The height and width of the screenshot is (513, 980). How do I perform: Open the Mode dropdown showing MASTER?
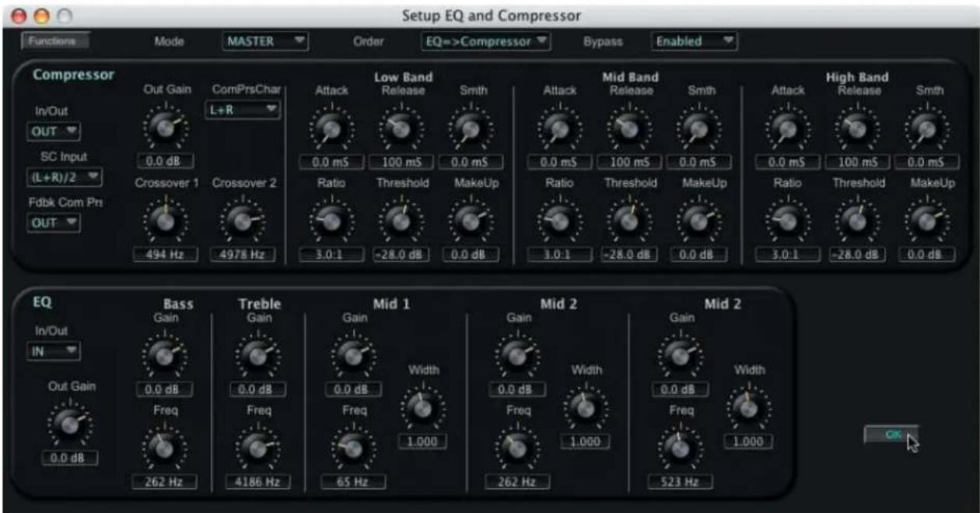(265, 40)
